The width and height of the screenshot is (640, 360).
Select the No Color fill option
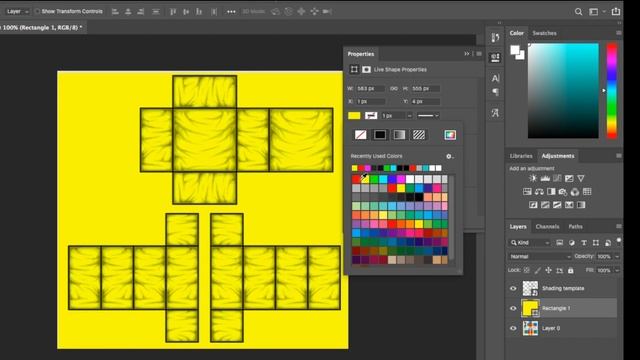tap(360, 135)
